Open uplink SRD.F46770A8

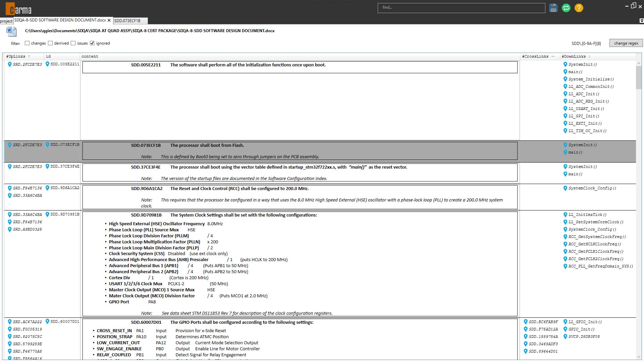point(28,351)
